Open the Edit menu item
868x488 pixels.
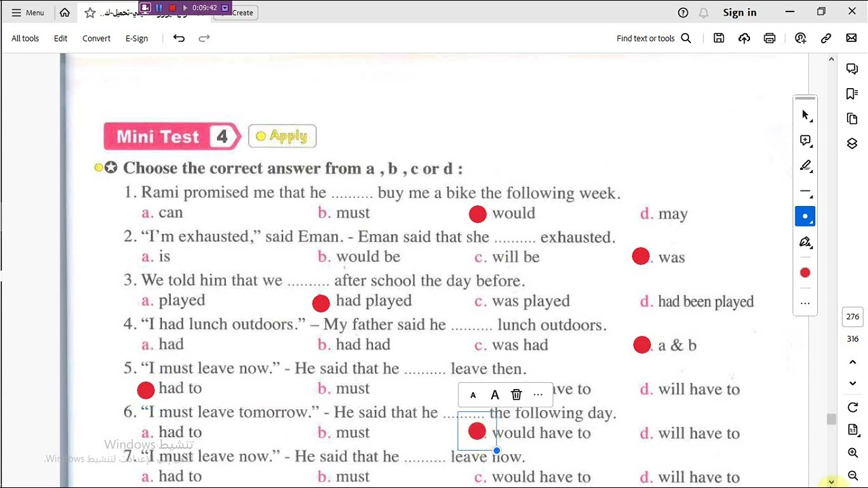[x=60, y=39]
